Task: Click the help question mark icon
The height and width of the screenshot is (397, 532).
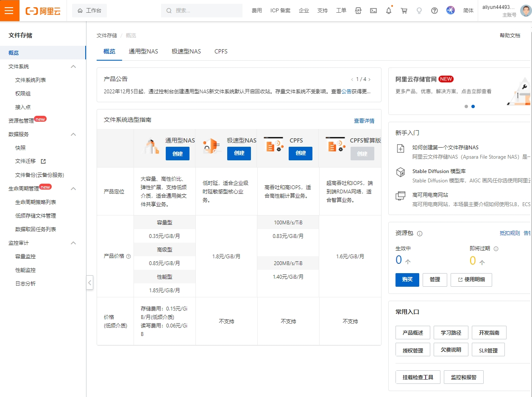Action: [x=434, y=11]
